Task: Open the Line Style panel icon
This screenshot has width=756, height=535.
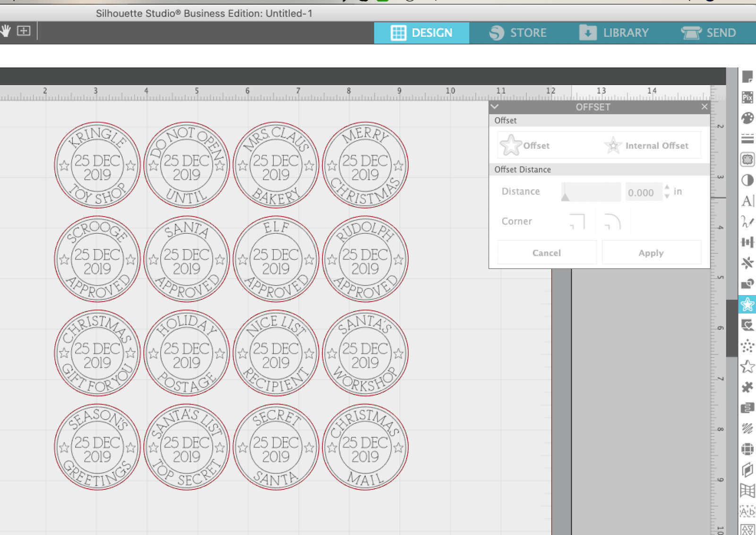Action: point(747,139)
